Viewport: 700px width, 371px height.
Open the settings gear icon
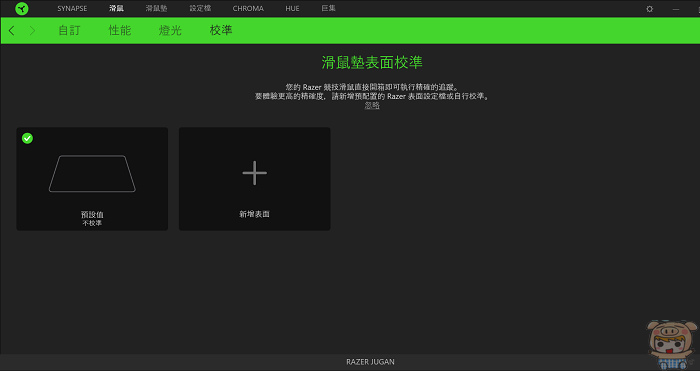[650, 9]
